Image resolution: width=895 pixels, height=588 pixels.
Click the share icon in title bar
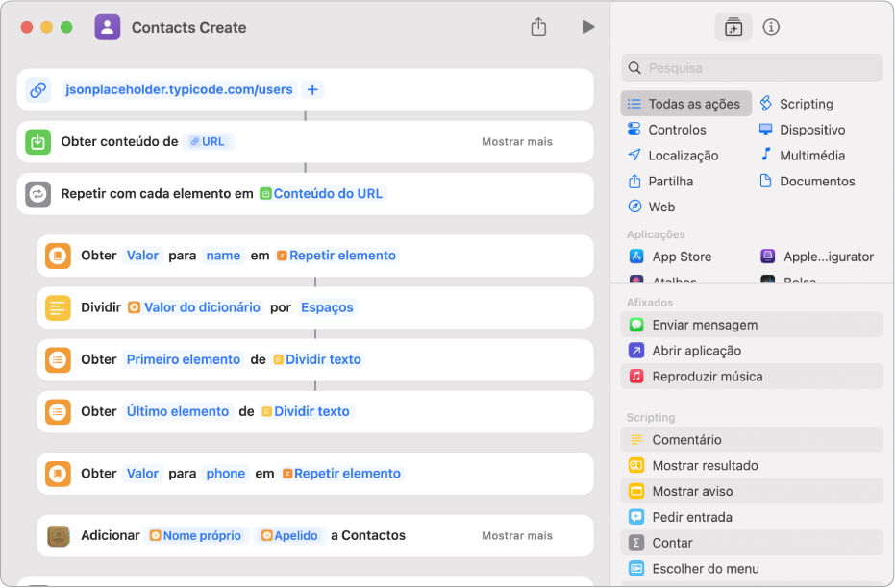point(538,26)
